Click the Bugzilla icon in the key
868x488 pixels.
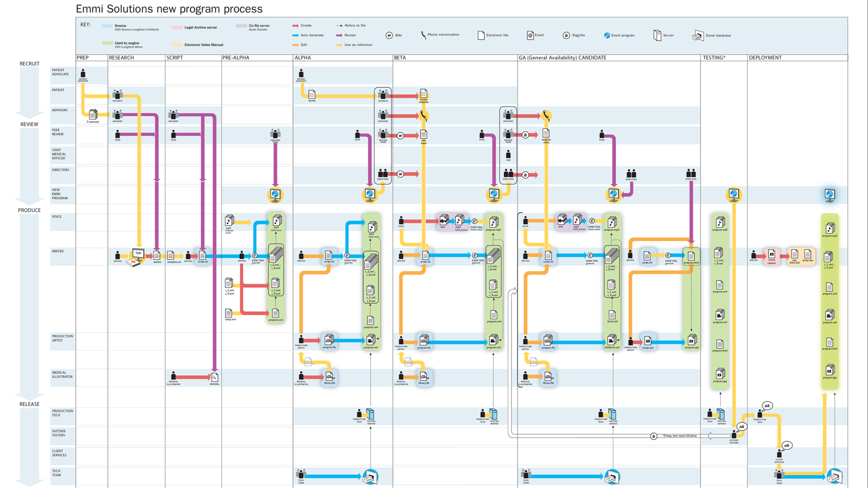pyautogui.click(x=566, y=35)
